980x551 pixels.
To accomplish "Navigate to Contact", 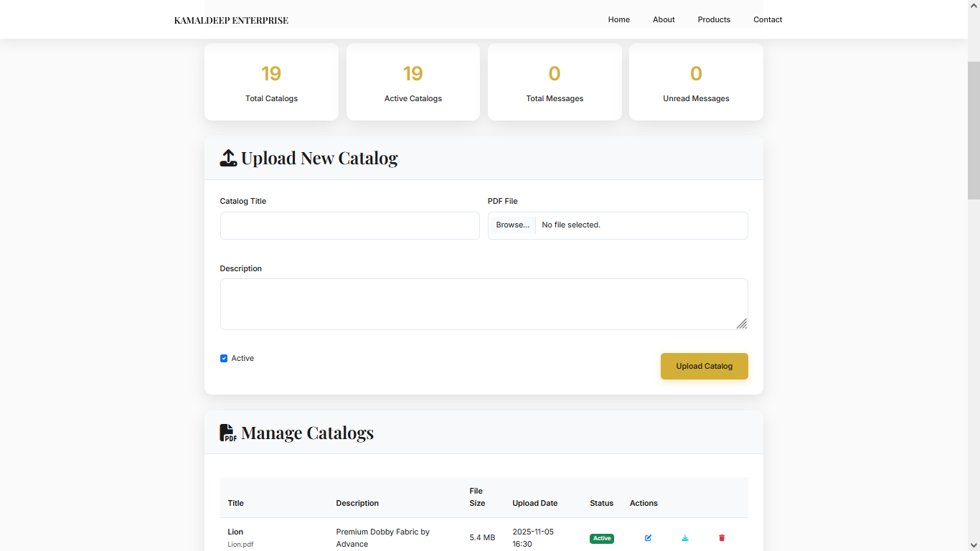I will point(768,19).
